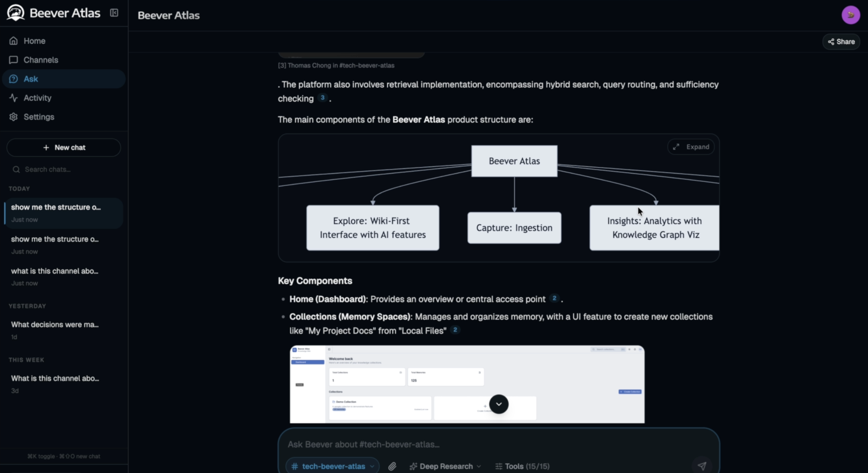
Task: Click the YESTERDAY section label
Action: coord(27,306)
